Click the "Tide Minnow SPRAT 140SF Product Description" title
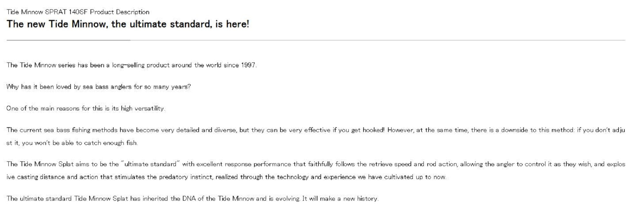Image resolution: width=644 pixels, height=210 pixels. (78, 12)
